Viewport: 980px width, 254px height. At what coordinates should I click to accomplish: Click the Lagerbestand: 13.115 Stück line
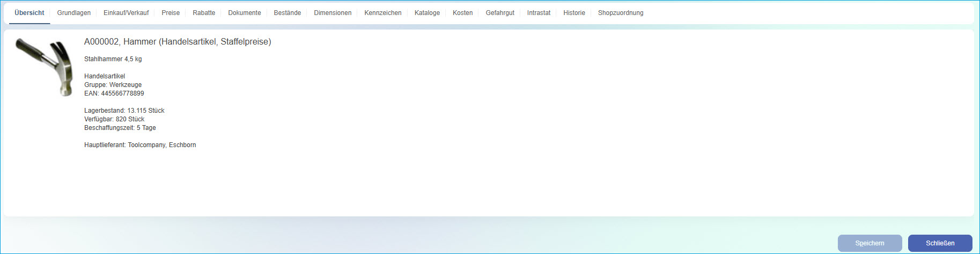pos(124,111)
